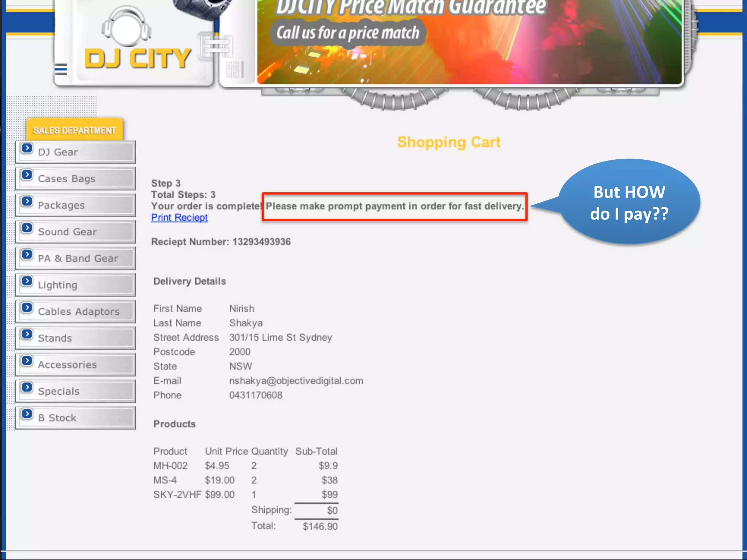
Task: Click the 'Call us for a price match' banner
Action: [348, 33]
